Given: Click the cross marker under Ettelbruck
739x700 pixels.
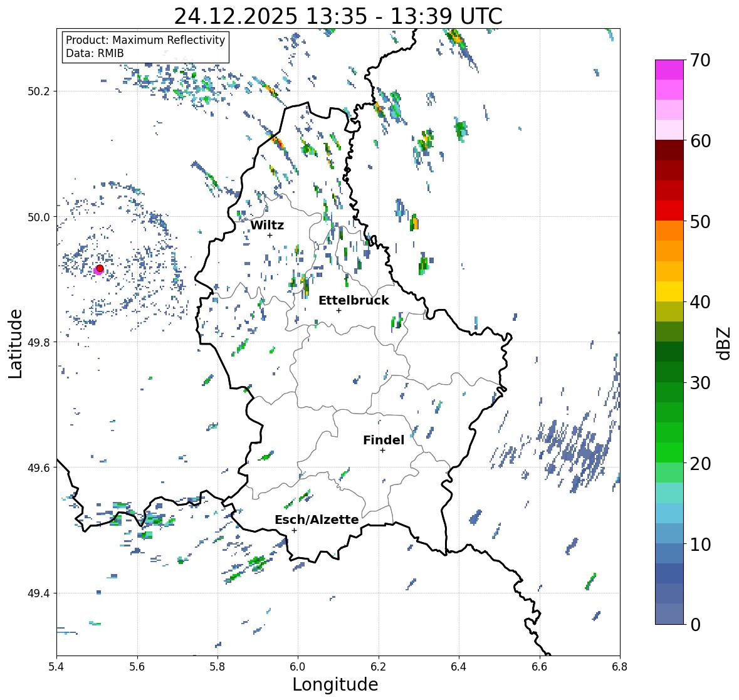Looking at the screenshot, I should [338, 310].
